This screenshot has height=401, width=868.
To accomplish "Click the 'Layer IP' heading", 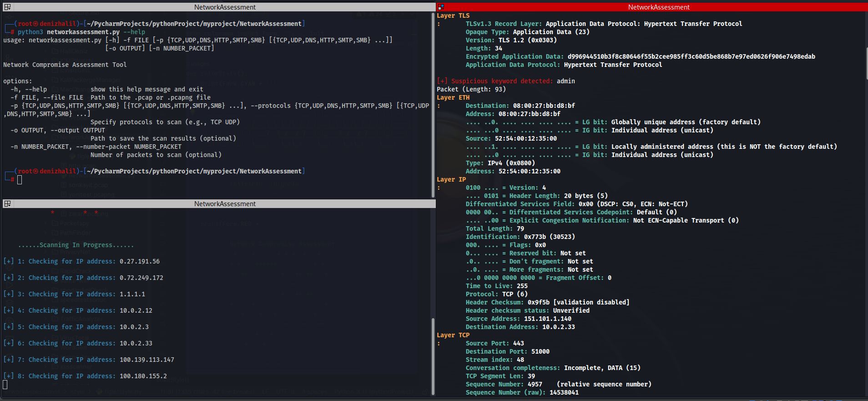I will point(451,179).
